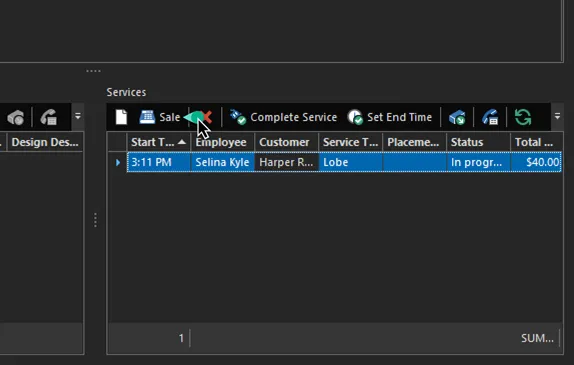The width and height of the screenshot is (574, 365).
Task: Click the Employee column header
Action: tap(223, 142)
